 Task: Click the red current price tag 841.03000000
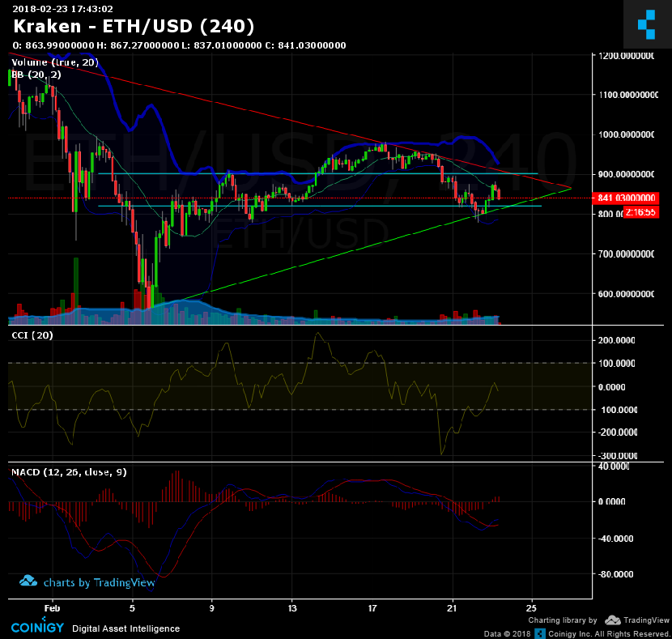pyautogui.click(x=626, y=198)
